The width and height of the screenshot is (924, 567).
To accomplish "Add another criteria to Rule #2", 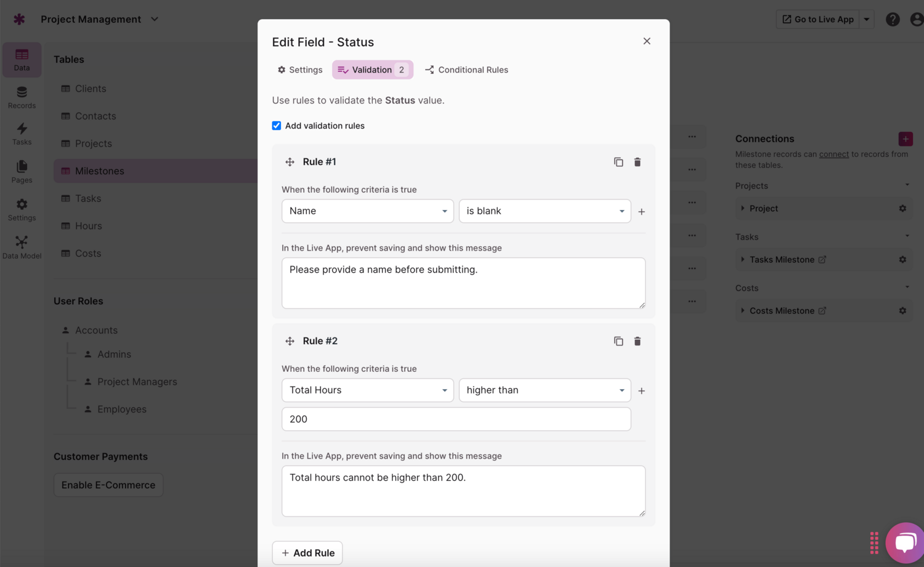I will pos(641,391).
